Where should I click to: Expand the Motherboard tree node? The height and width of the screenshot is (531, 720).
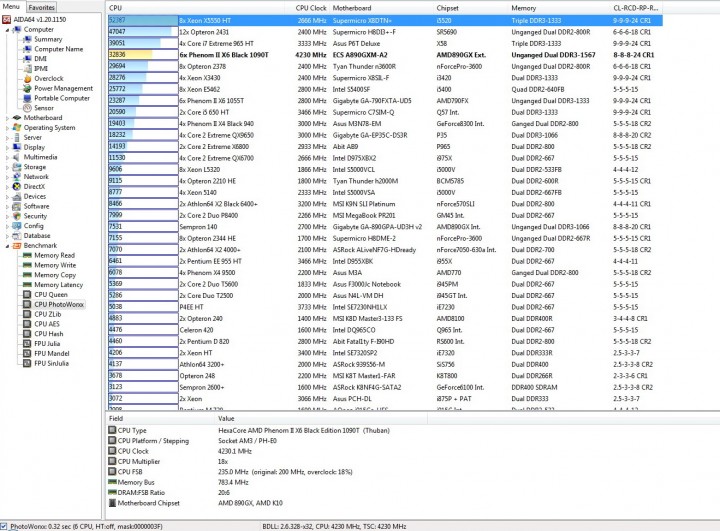(7, 118)
